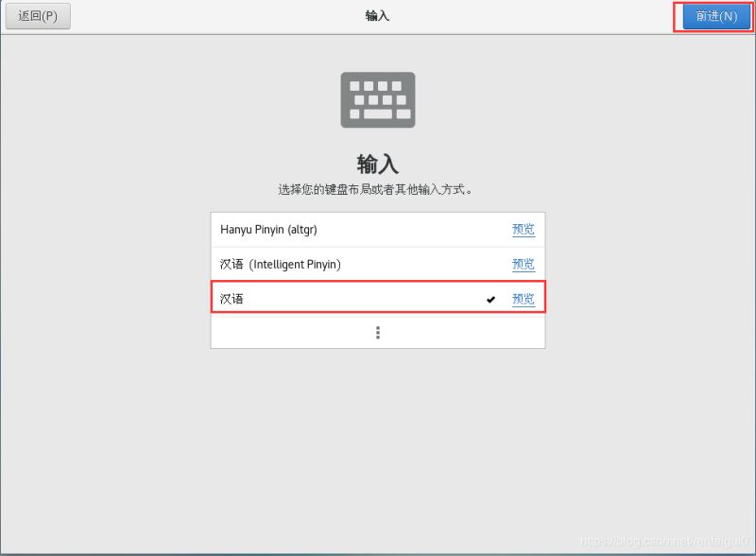Expand the list's bottom more-options row
Image resolution: width=756 pixels, height=556 pixels.
click(x=377, y=332)
